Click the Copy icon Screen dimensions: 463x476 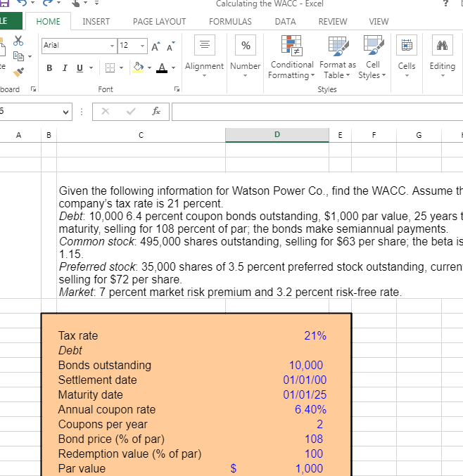click(18, 56)
